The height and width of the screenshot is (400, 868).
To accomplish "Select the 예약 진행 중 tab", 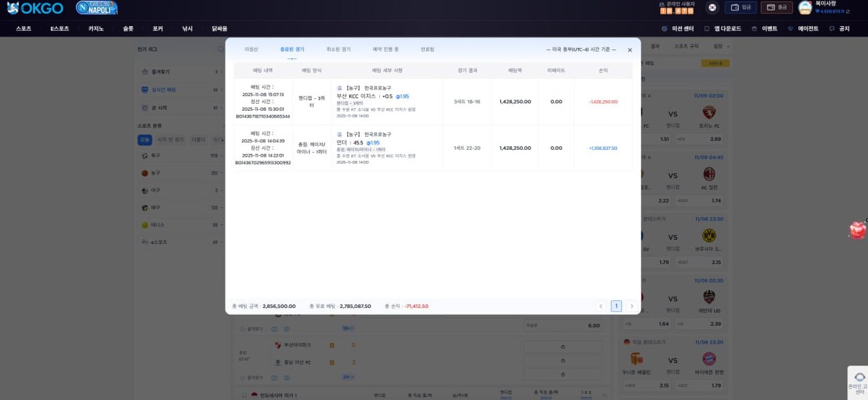I will point(386,49).
